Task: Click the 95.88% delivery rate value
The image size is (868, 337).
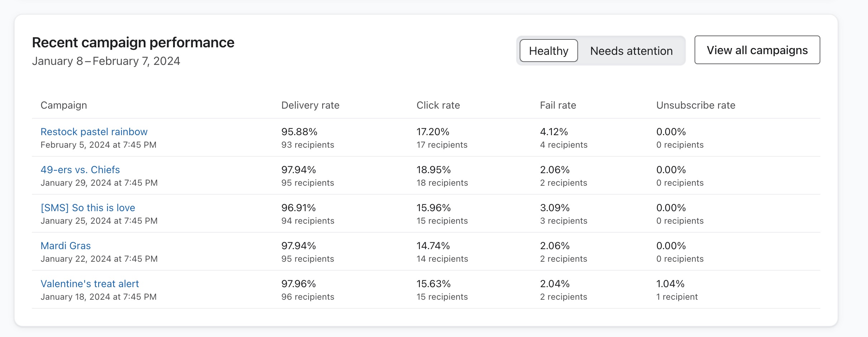Action: [x=300, y=132]
